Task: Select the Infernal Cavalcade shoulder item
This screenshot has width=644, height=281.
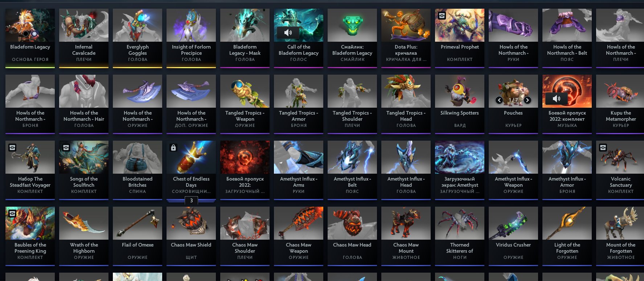Action: [84, 38]
